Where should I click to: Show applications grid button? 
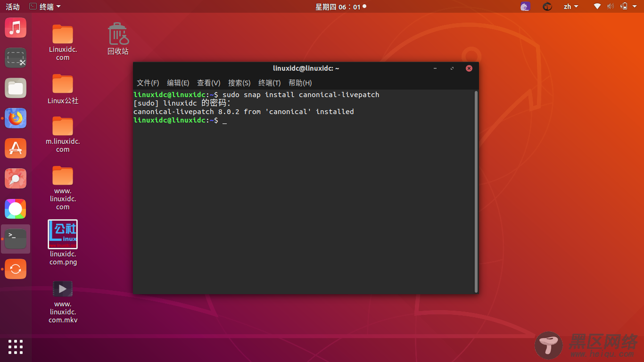16,346
